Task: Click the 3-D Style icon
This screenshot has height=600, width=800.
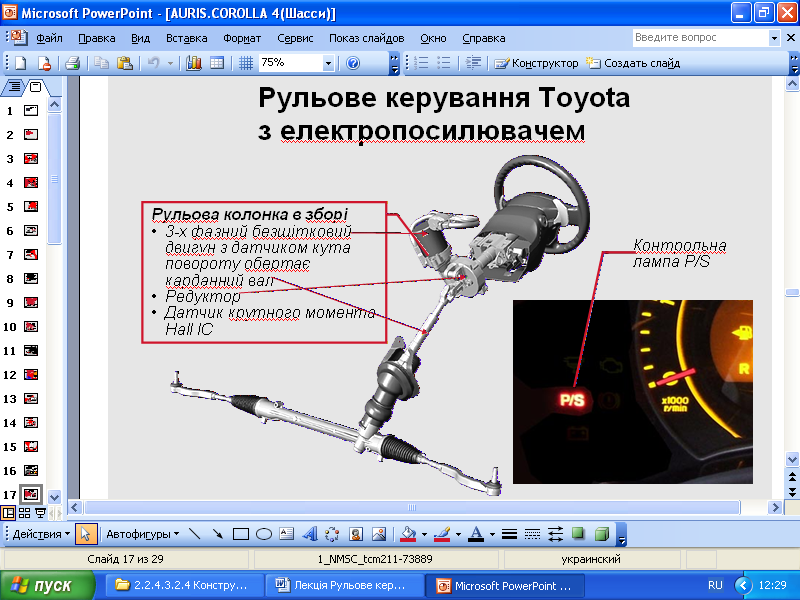Action: coord(602,534)
